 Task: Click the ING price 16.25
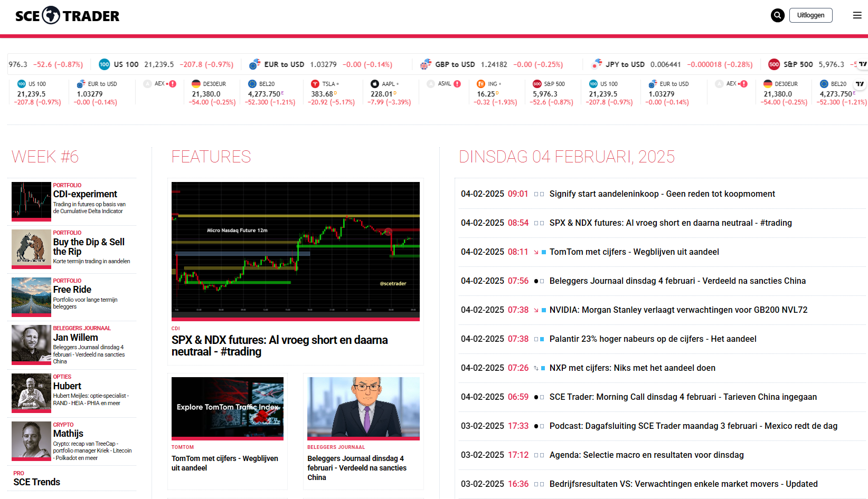pos(486,94)
